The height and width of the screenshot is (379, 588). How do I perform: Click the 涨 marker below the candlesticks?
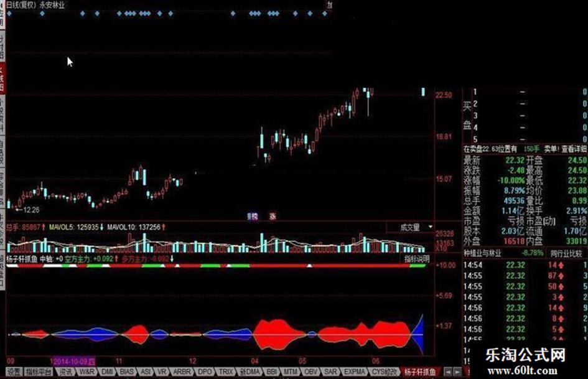click(x=273, y=217)
